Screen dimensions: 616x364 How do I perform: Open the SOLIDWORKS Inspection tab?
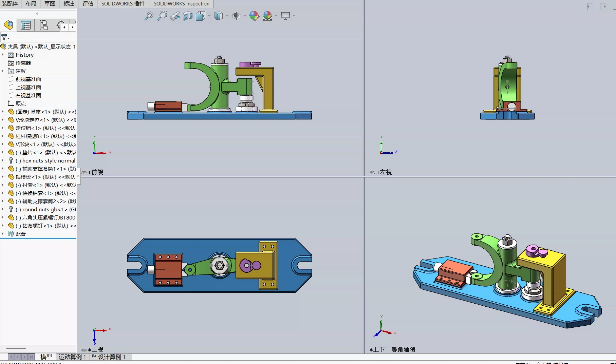point(182,4)
